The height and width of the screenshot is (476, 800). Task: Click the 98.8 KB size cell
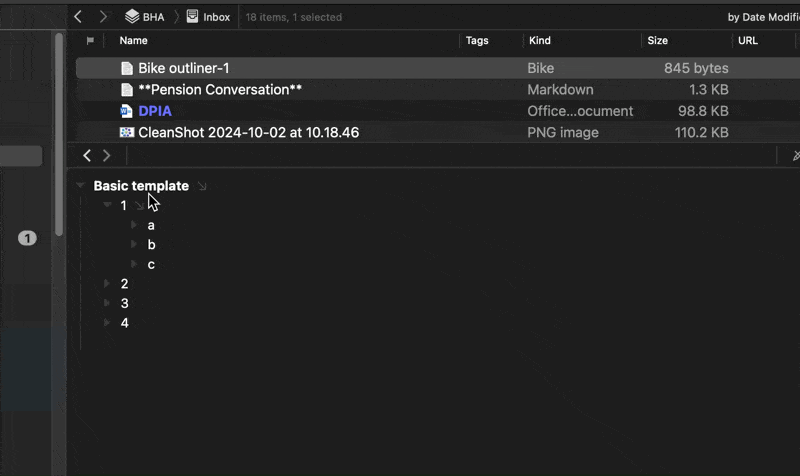[703, 111]
